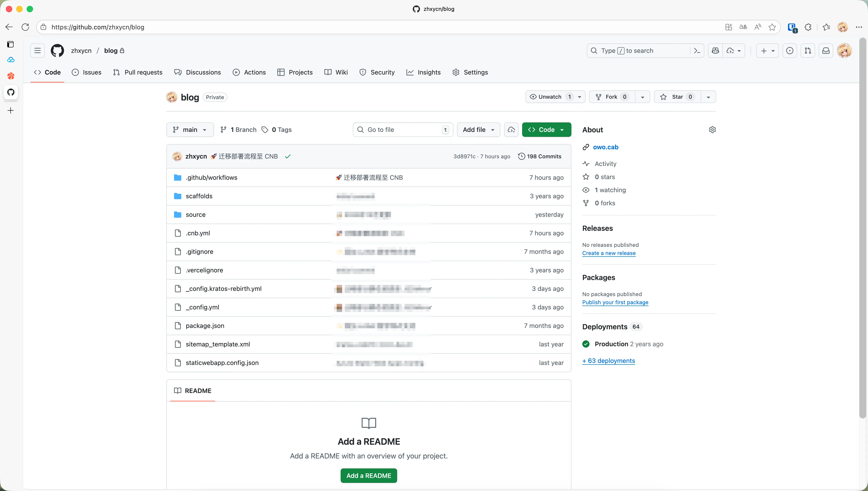Click the Add a README button

pos(368,475)
